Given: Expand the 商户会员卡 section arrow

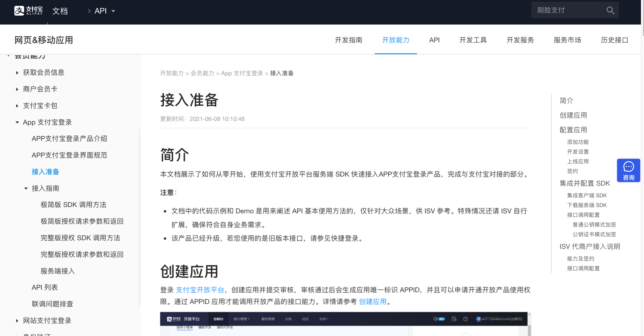Looking at the screenshot, I should (x=17, y=89).
